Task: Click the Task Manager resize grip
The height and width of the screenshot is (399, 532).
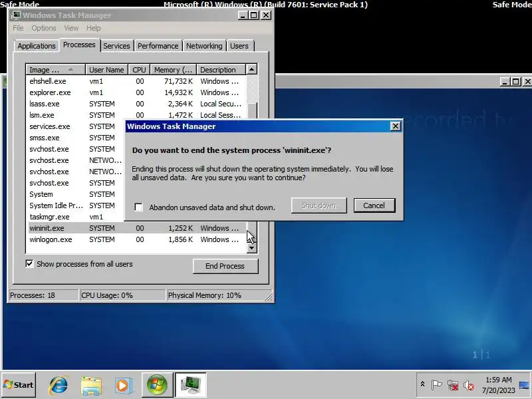Action: coord(269,297)
